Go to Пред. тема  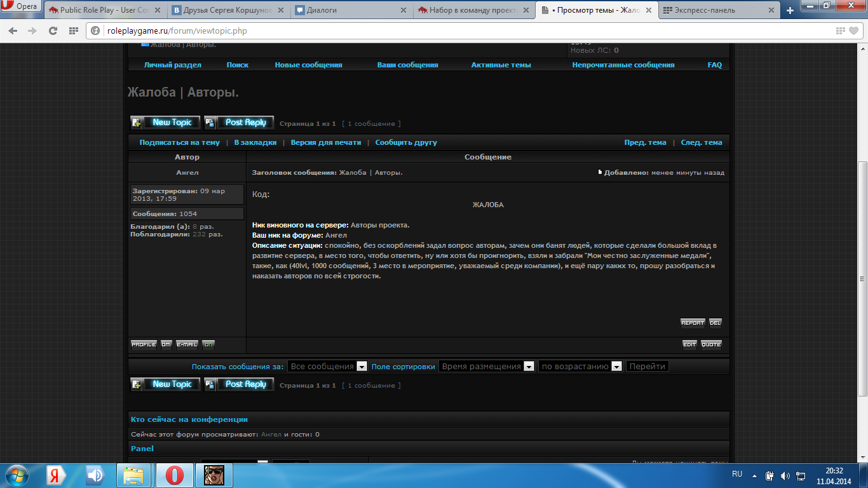click(645, 142)
